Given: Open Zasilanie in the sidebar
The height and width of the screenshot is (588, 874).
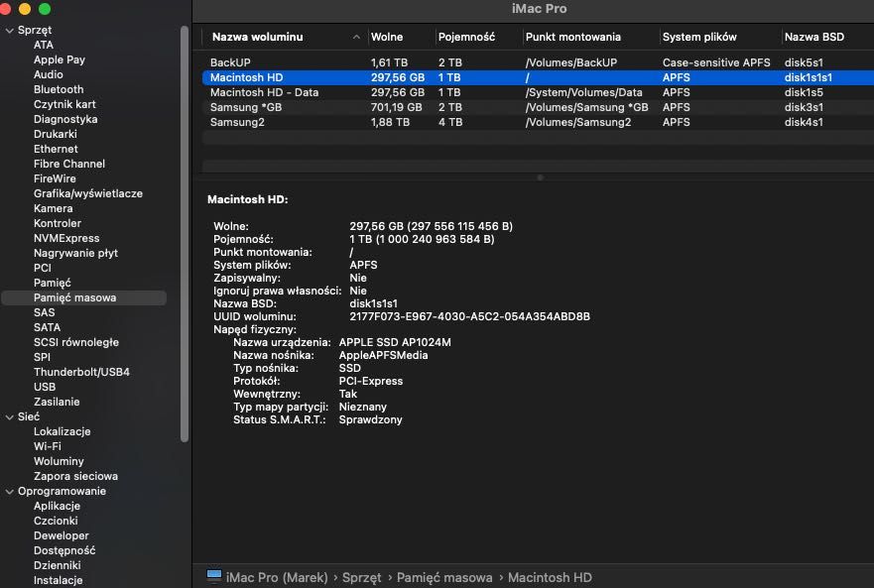Looking at the screenshot, I should click(x=57, y=402).
